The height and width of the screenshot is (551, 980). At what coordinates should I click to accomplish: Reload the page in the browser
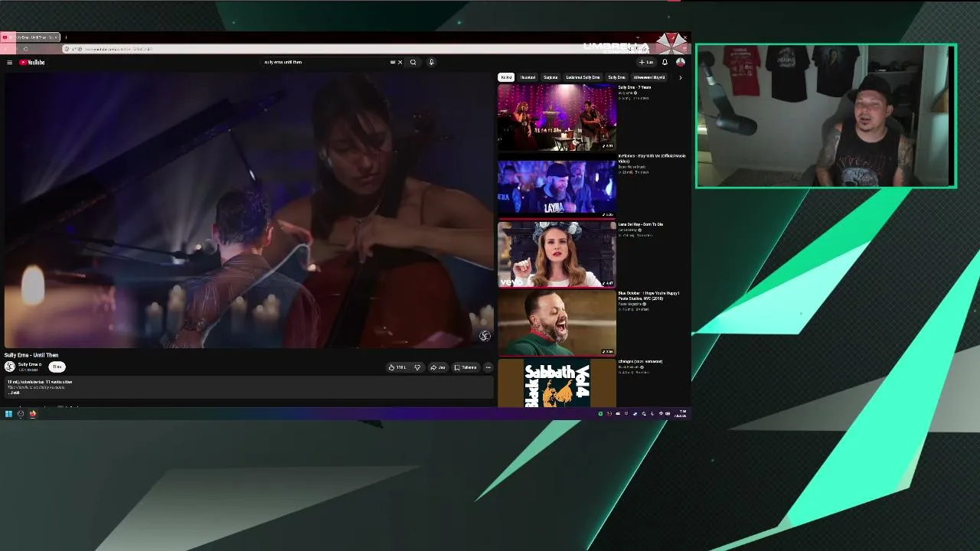pos(25,49)
